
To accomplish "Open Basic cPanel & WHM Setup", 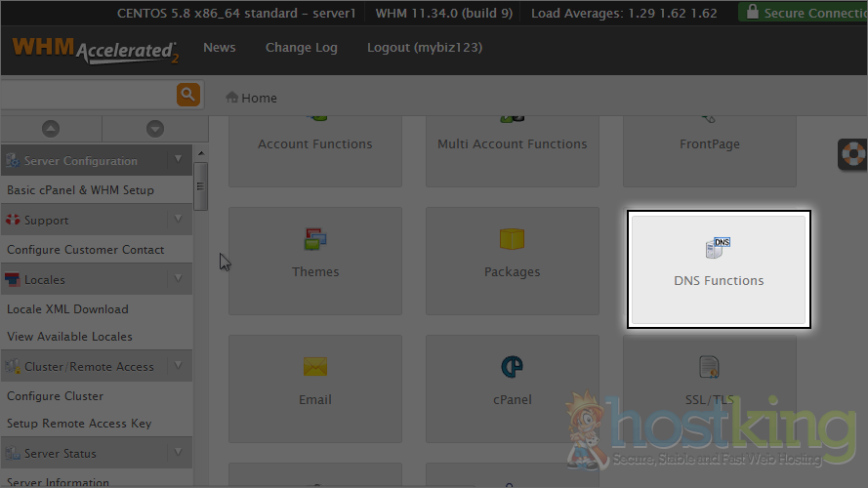I will tap(81, 190).
